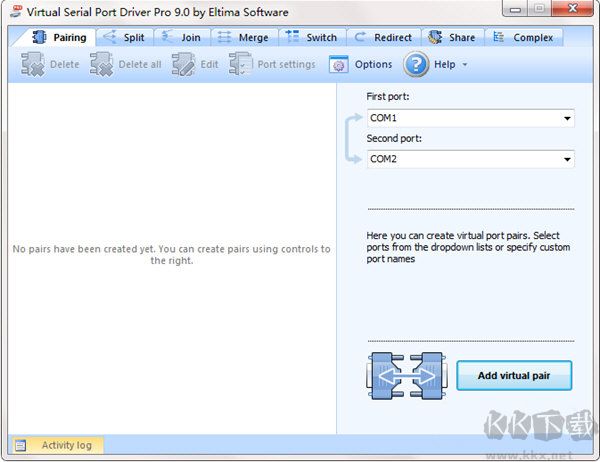Open the Complex tab

524,37
